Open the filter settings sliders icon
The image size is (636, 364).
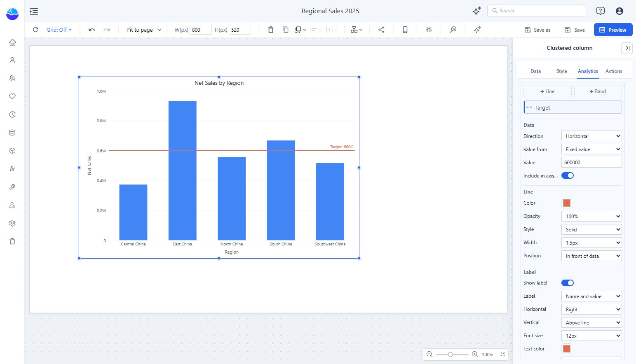429,30
